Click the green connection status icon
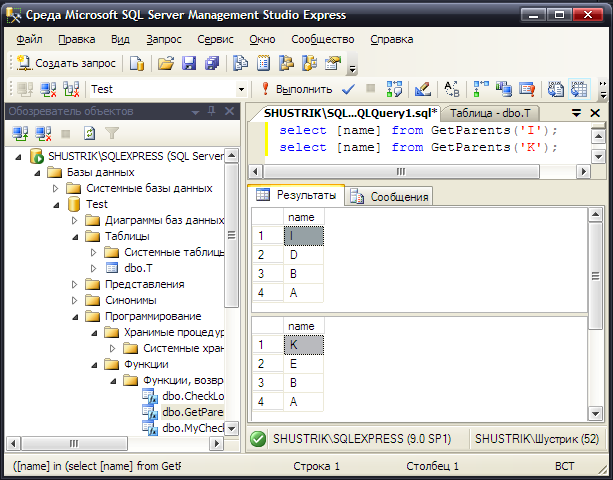The height and width of the screenshot is (480, 613). point(258,439)
